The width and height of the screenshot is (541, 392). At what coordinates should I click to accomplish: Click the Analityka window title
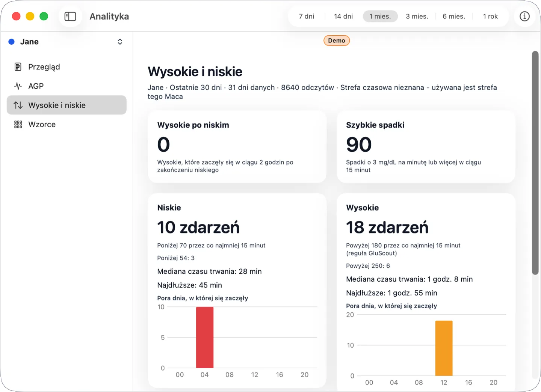click(109, 17)
